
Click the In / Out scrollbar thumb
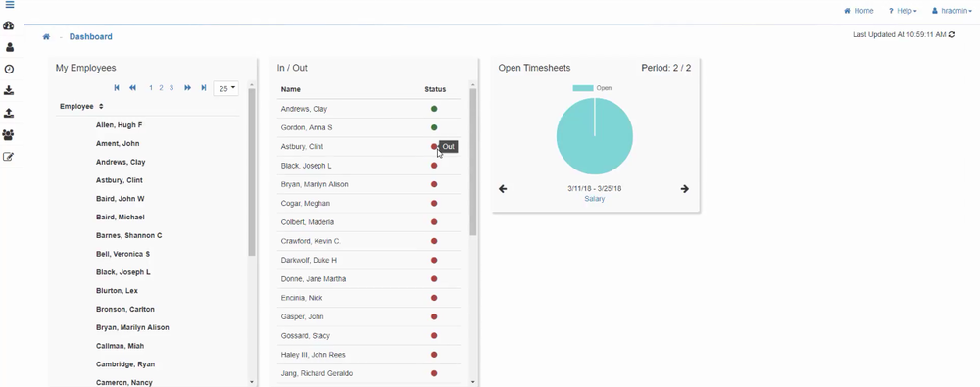473,162
